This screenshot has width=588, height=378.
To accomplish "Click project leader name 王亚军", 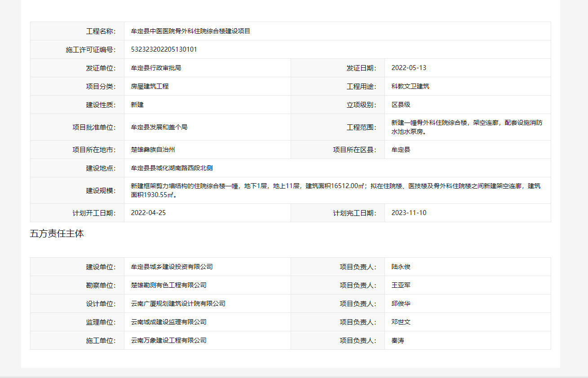I will 401,285.
